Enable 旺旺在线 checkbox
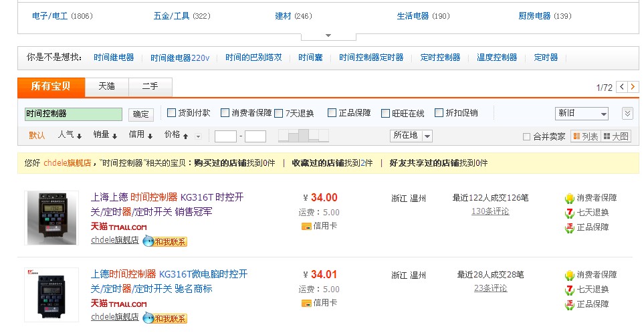Viewport: 644px width, 333px height. (x=385, y=113)
